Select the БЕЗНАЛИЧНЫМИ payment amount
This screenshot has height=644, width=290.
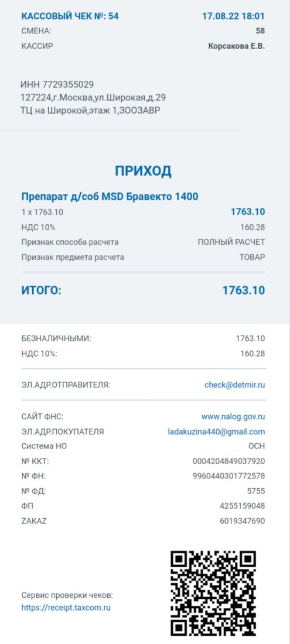click(x=250, y=338)
